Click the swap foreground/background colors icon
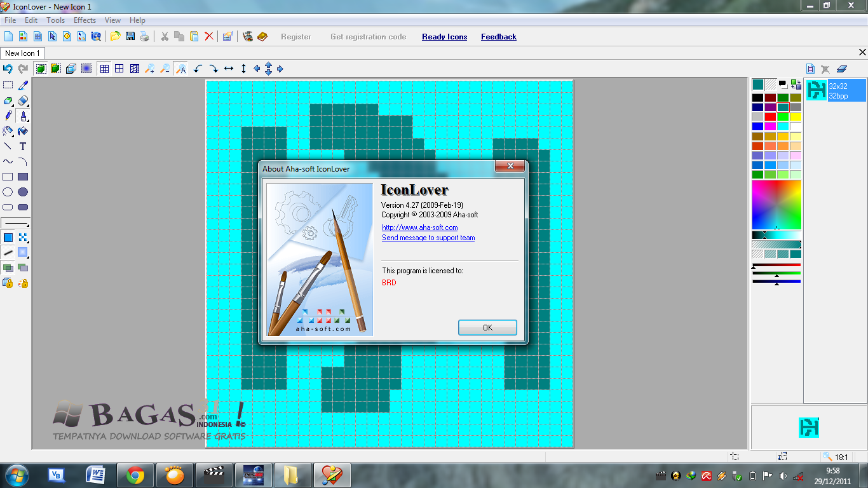 pos(796,84)
